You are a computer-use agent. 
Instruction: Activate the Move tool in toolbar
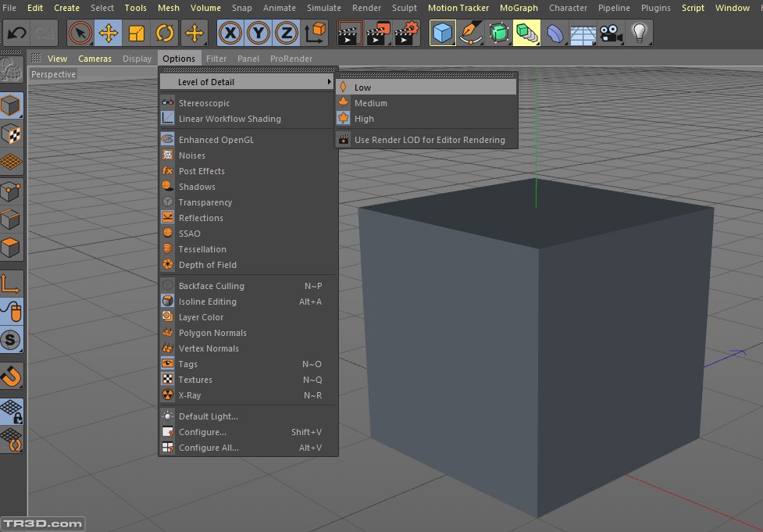click(109, 34)
